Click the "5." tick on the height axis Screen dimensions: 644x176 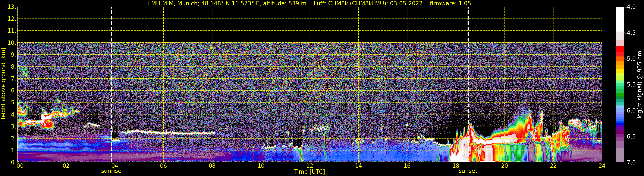click(x=13, y=102)
